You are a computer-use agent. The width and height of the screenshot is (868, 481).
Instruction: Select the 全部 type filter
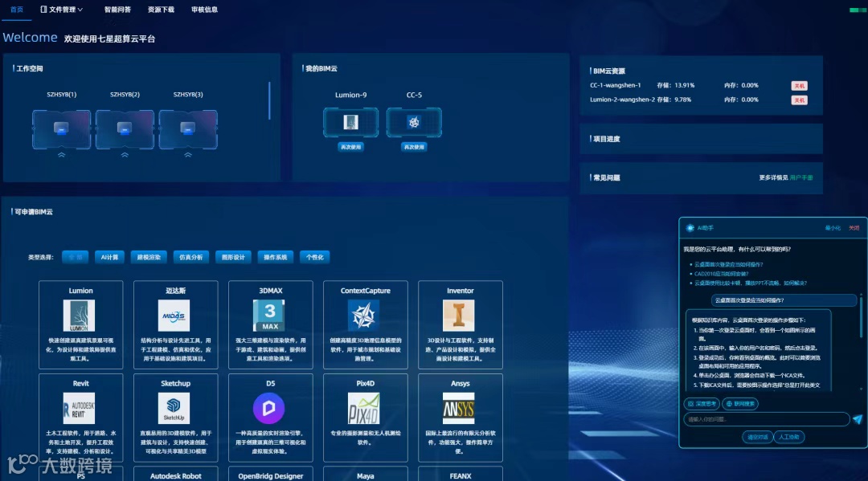[76, 257]
